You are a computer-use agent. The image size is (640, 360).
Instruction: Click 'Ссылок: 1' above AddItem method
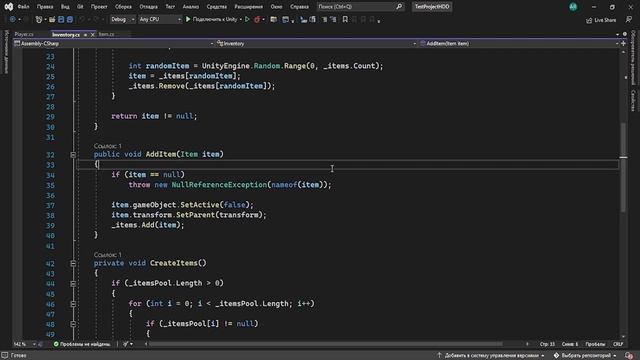[107, 146]
